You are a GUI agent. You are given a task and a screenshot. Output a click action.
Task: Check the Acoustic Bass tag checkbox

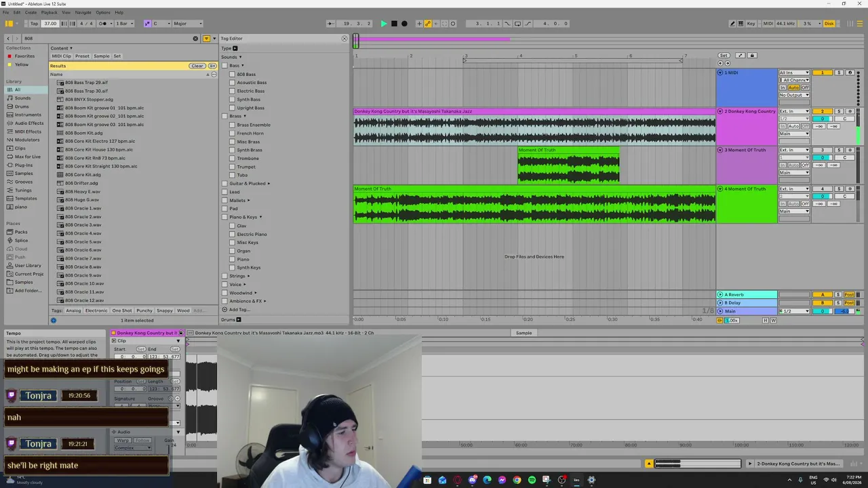pyautogui.click(x=232, y=83)
